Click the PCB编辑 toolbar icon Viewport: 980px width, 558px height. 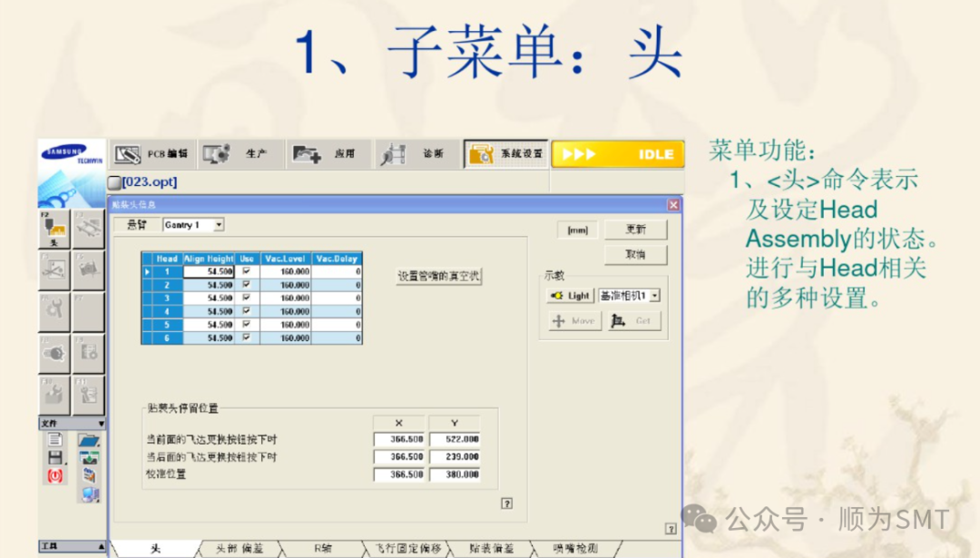coord(128,153)
